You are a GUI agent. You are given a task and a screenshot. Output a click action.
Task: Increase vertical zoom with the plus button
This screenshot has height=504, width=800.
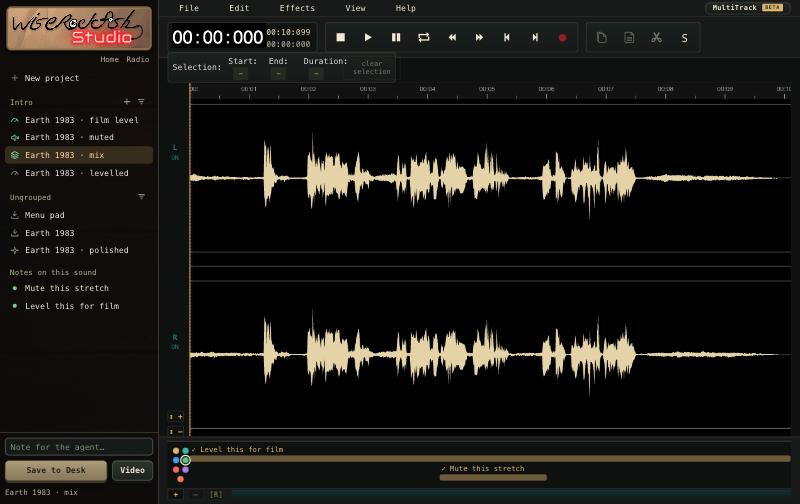point(176,417)
